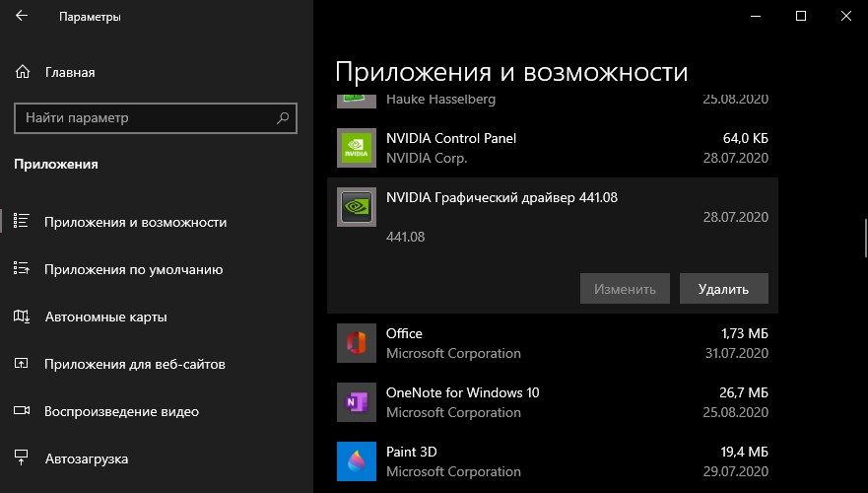Click the 31.07.2020 install date

coord(736,353)
